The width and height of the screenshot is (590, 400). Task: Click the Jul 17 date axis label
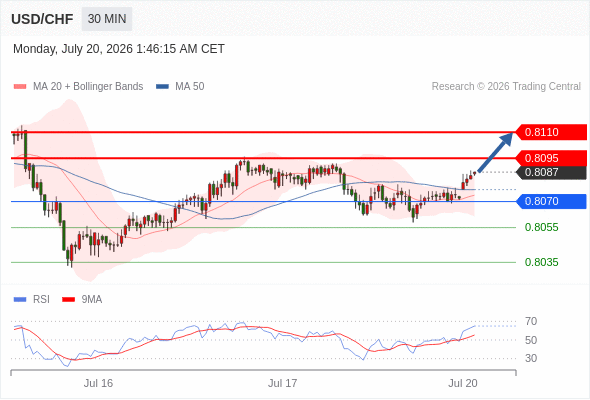tap(283, 383)
